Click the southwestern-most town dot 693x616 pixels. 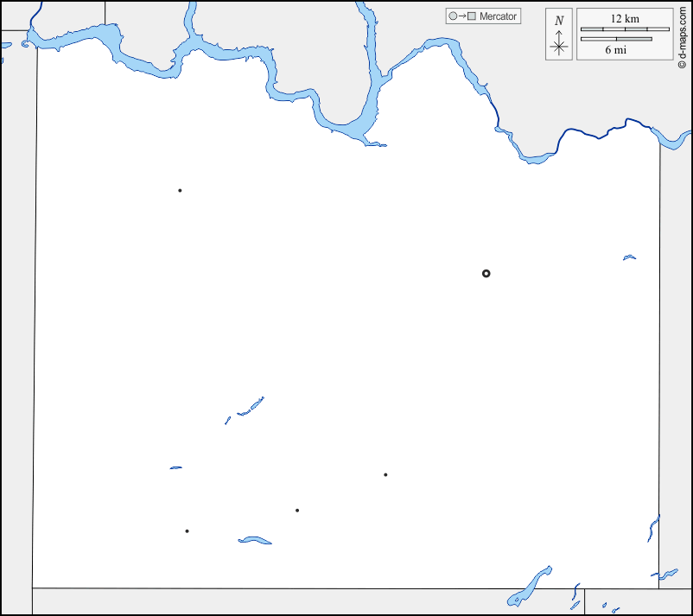187,530
